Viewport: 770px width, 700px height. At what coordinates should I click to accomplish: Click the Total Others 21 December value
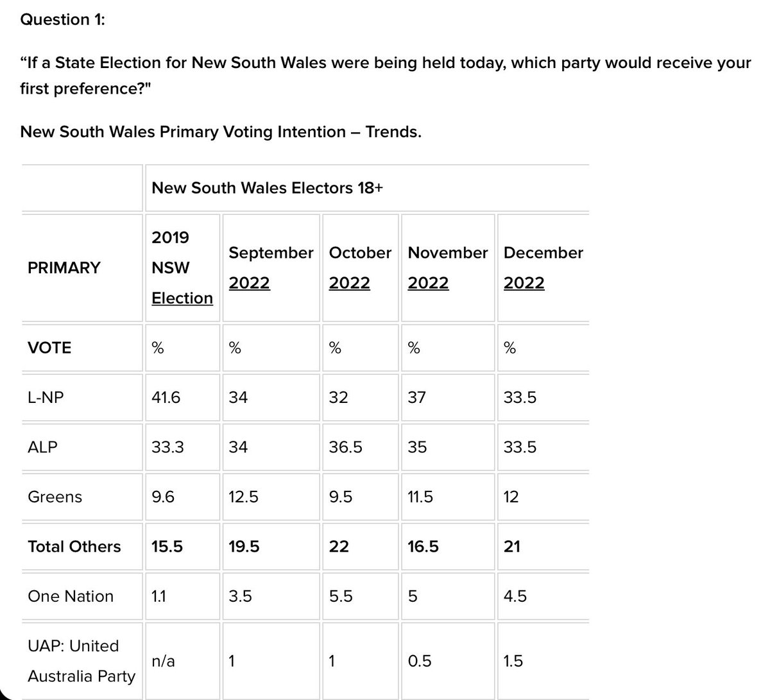[512, 547]
